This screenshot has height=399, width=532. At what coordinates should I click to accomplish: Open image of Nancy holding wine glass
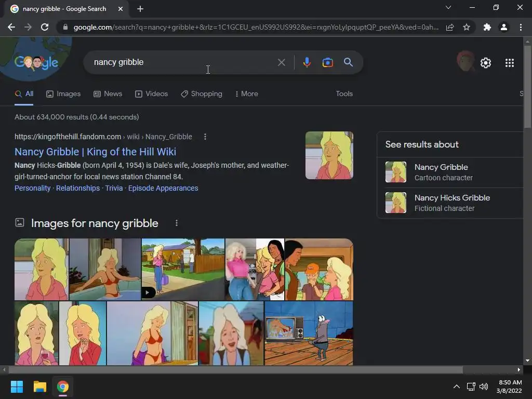(37, 333)
